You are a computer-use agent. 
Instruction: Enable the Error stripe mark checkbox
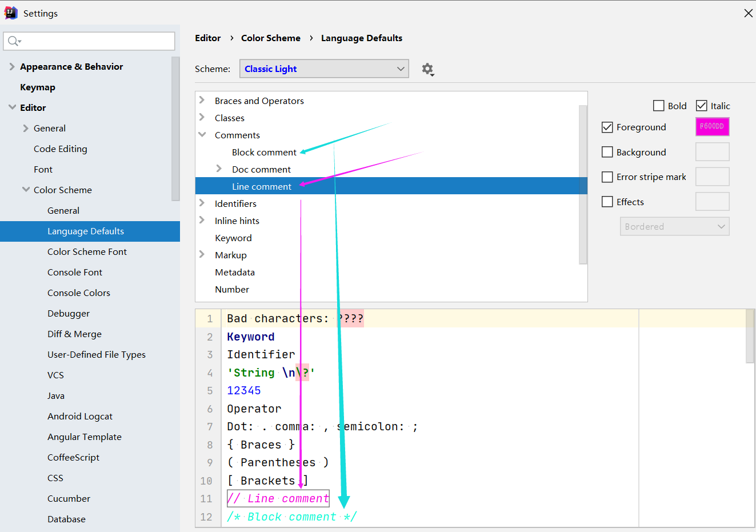[607, 177]
